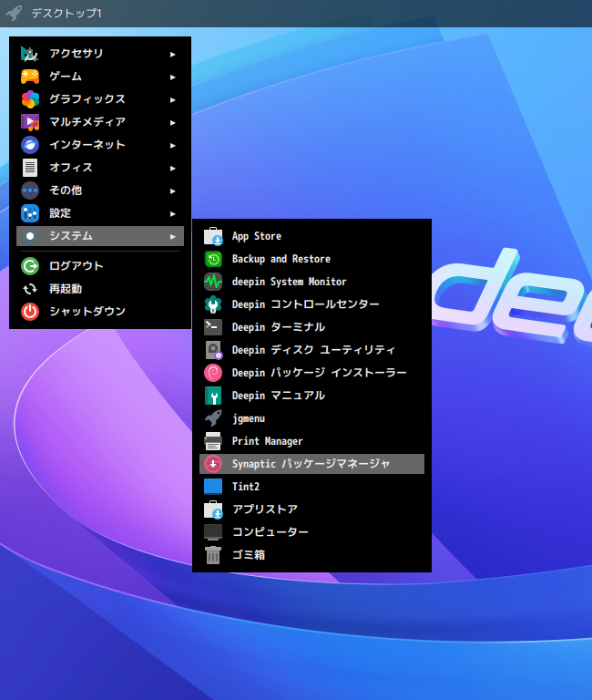Screen dimensions: 592x700
Task: Click the green ログアウト icon
Action: click(30, 266)
